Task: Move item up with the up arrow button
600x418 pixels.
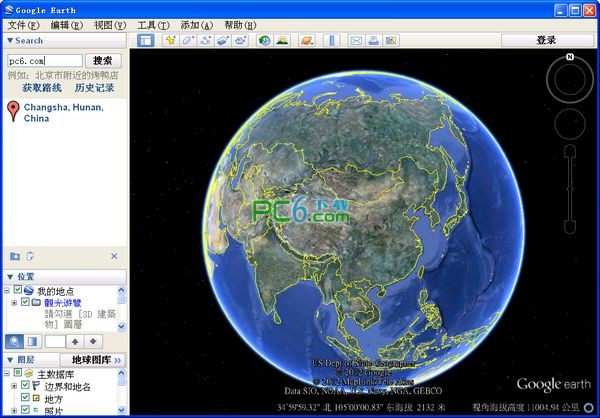Action: point(75,341)
